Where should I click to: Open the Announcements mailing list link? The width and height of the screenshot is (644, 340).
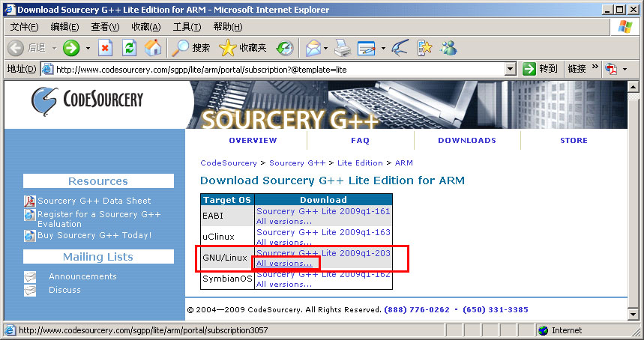[82, 277]
